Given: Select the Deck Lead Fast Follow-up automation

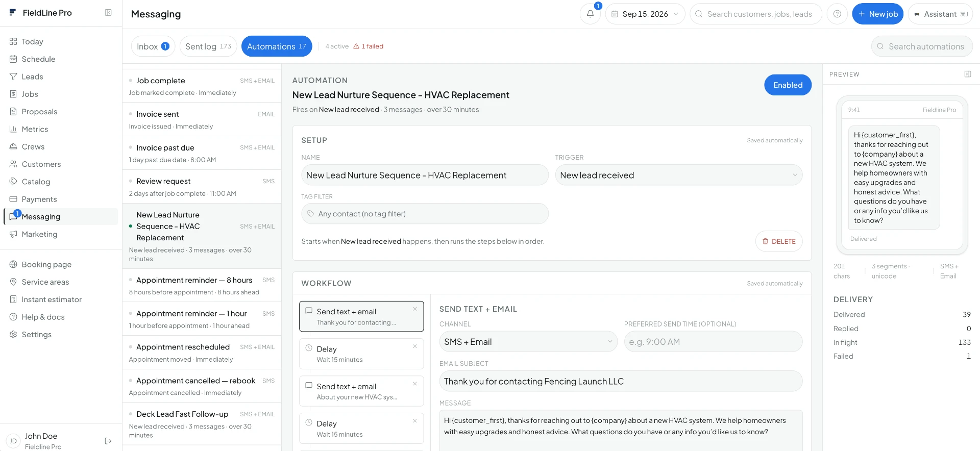Looking at the screenshot, I should point(202,424).
